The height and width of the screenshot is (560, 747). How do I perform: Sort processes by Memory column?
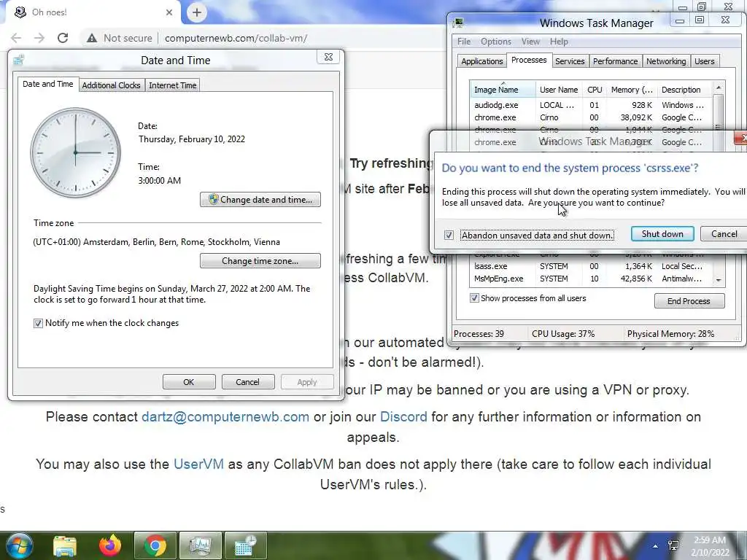click(632, 90)
